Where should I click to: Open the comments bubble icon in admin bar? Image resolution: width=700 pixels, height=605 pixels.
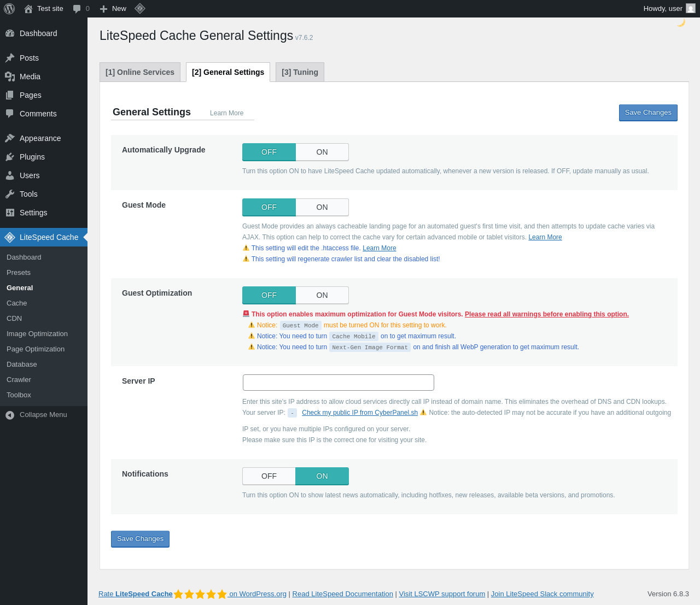click(77, 9)
